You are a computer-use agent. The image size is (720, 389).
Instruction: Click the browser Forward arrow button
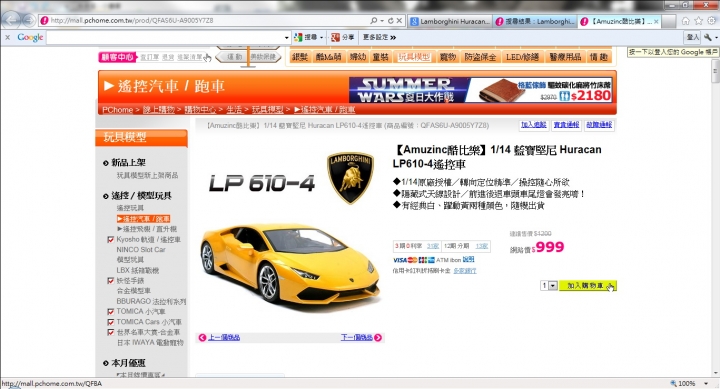coord(28,21)
